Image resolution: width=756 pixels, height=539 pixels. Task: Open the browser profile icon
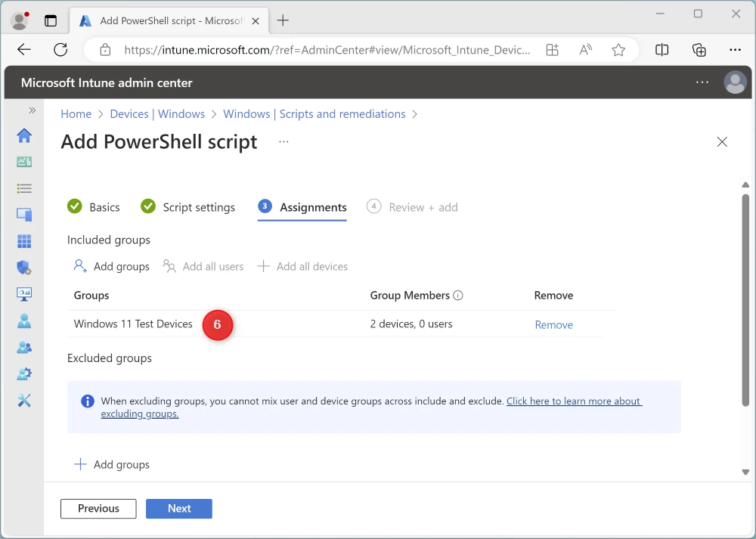tap(20, 20)
